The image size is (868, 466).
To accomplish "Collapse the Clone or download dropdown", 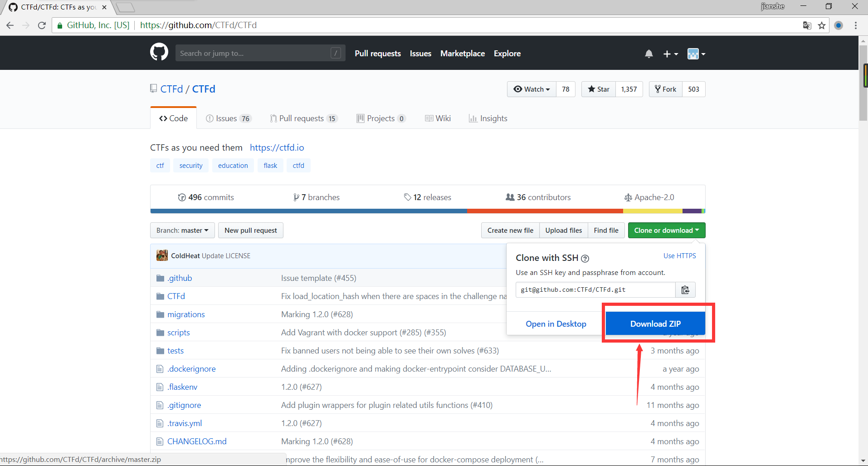I will point(667,230).
